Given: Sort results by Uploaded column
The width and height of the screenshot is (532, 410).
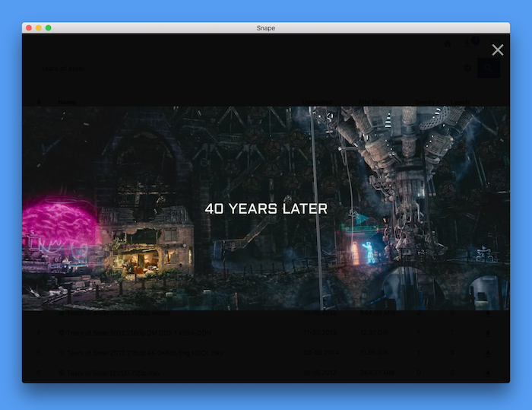Looking at the screenshot, I should pos(320,102).
